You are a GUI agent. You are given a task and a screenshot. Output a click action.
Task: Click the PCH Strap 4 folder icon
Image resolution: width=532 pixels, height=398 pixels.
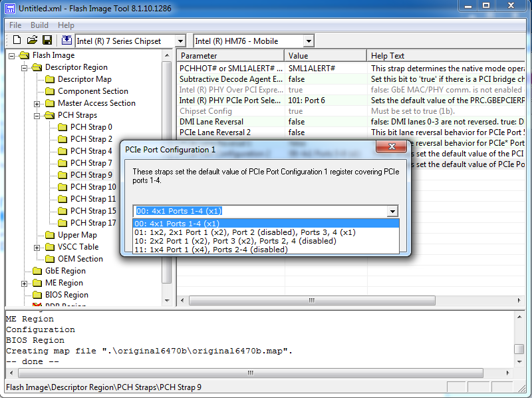63,151
